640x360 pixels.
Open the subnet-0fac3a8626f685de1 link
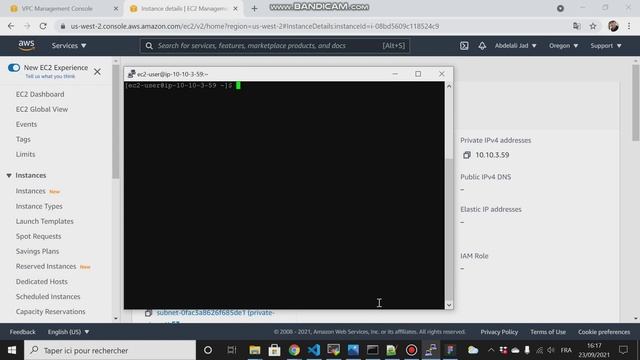coord(216,313)
